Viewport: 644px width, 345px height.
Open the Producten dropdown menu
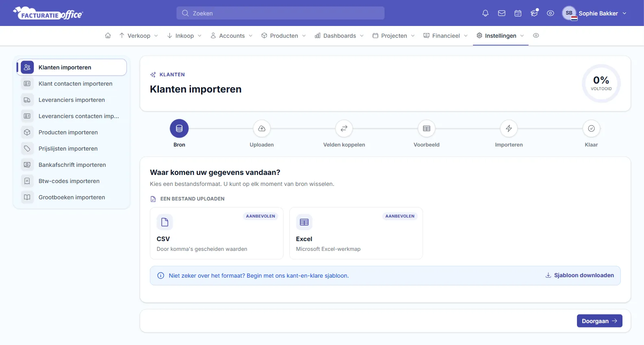click(284, 36)
